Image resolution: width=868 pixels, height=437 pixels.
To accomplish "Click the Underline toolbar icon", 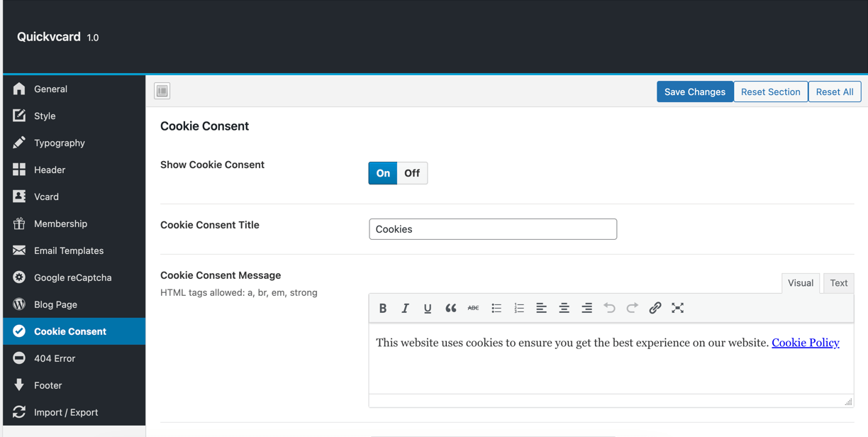I will pos(428,308).
